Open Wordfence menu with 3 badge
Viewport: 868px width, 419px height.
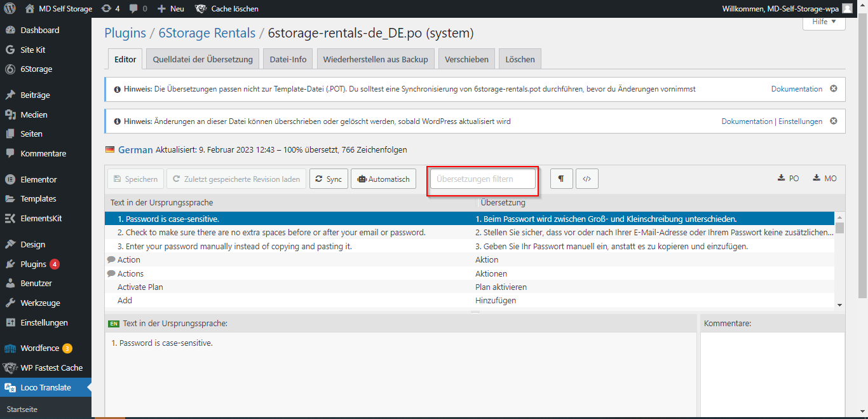(46, 348)
